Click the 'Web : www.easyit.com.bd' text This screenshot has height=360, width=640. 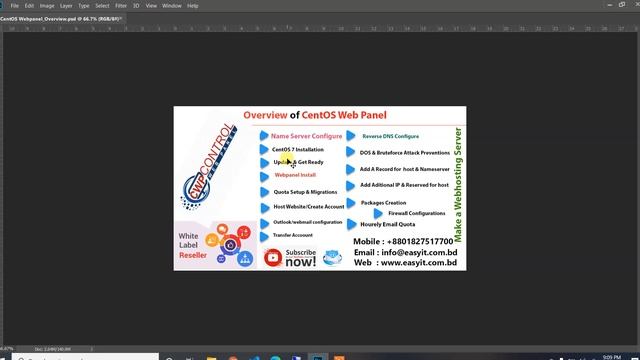pyautogui.click(x=405, y=262)
